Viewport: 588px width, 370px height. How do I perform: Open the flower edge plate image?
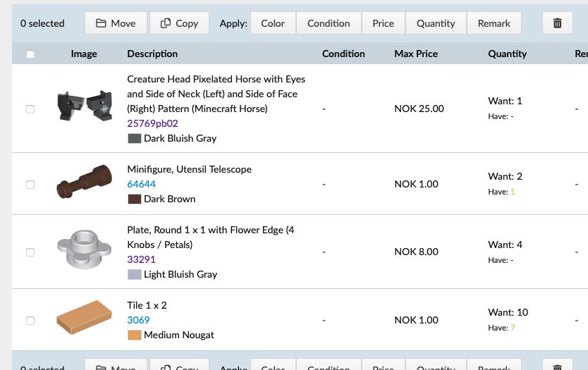point(85,250)
